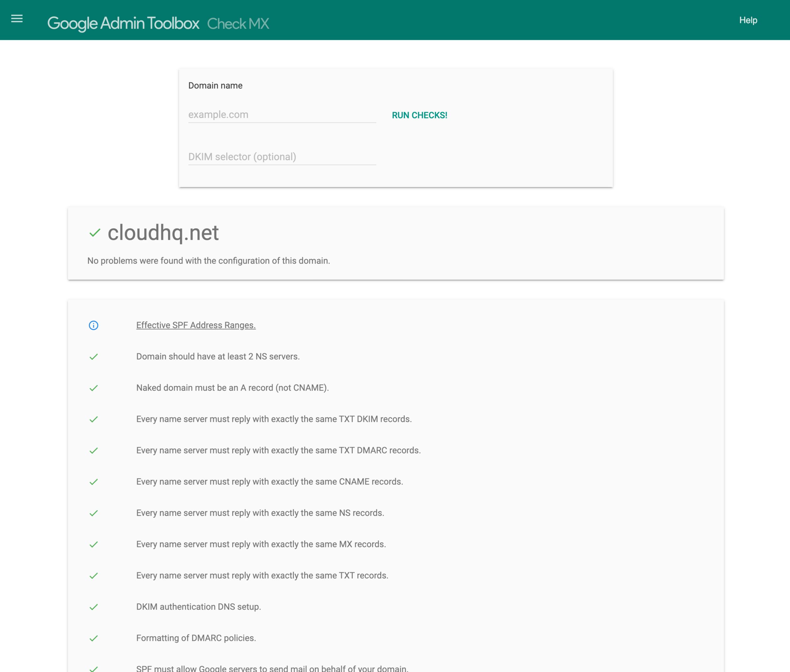Screen dimensions: 790x672
Task: Open the hamburger navigation menu
Action: [x=17, y=18]
